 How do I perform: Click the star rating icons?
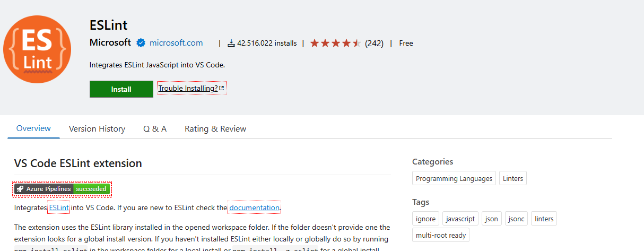pyautogui.click(x=335, y=43)
